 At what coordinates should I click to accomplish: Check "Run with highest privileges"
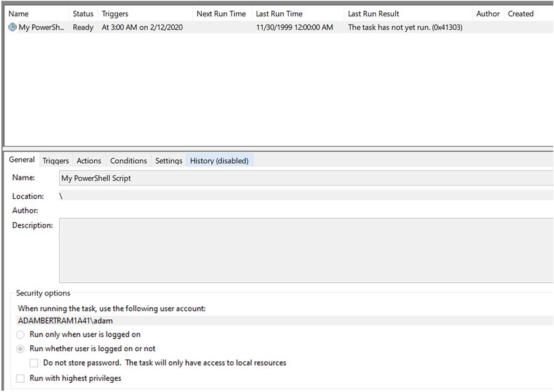click(19, 377)
